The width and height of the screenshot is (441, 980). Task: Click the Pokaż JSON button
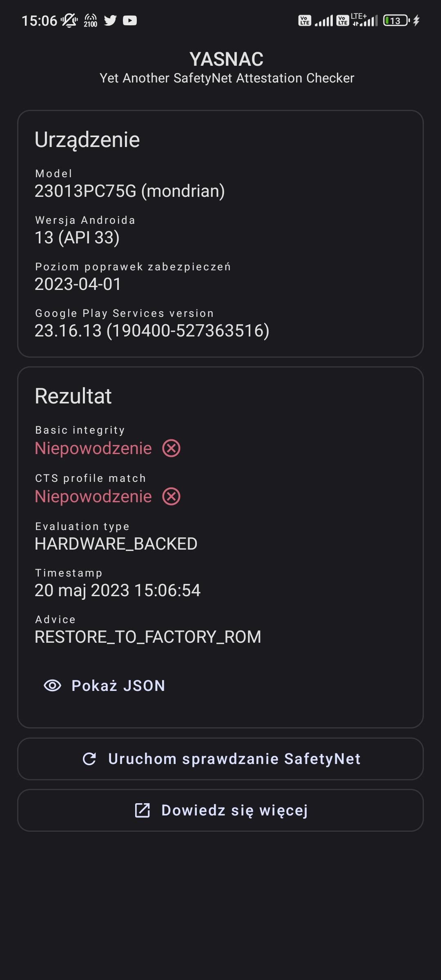tap(118, 686)
